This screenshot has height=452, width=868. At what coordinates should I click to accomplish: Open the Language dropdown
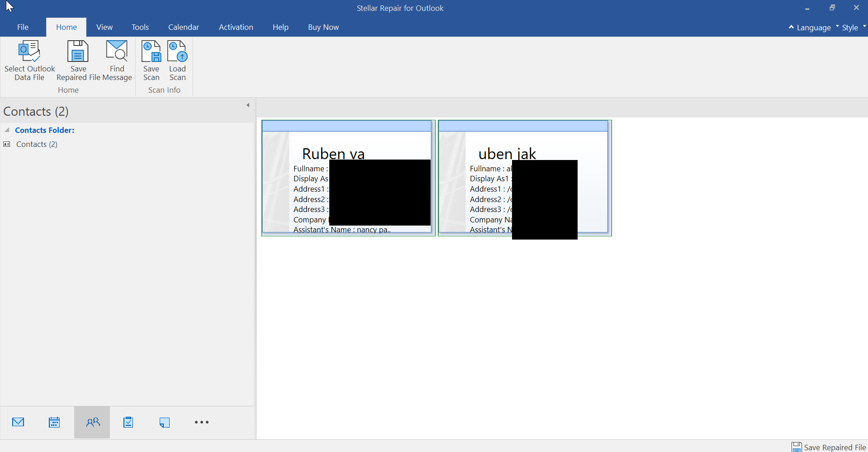tap(818, 28)
